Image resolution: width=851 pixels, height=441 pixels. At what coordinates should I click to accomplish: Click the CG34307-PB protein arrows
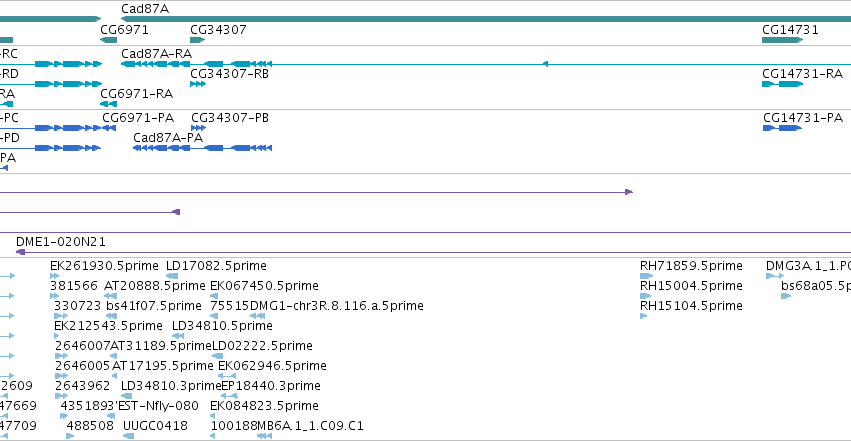[x=199, y=128]
